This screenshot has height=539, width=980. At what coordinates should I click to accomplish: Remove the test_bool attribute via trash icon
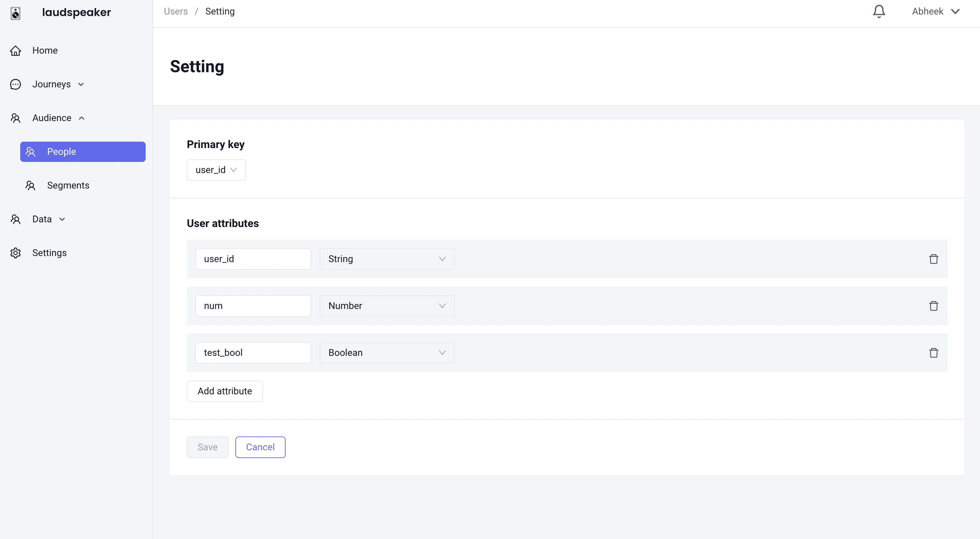click(933, 352)
